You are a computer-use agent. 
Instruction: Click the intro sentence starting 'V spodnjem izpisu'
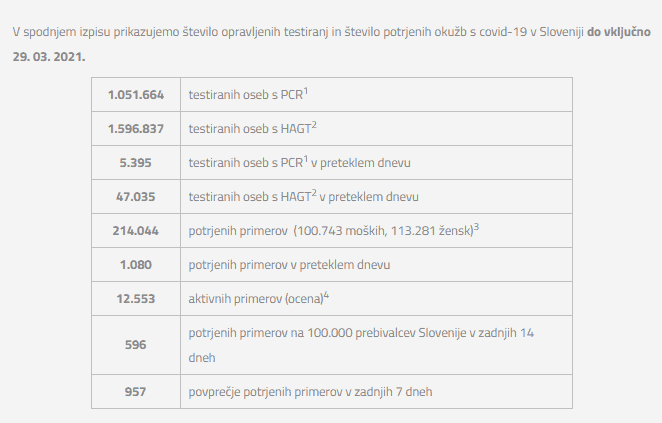tap(300, 32)
